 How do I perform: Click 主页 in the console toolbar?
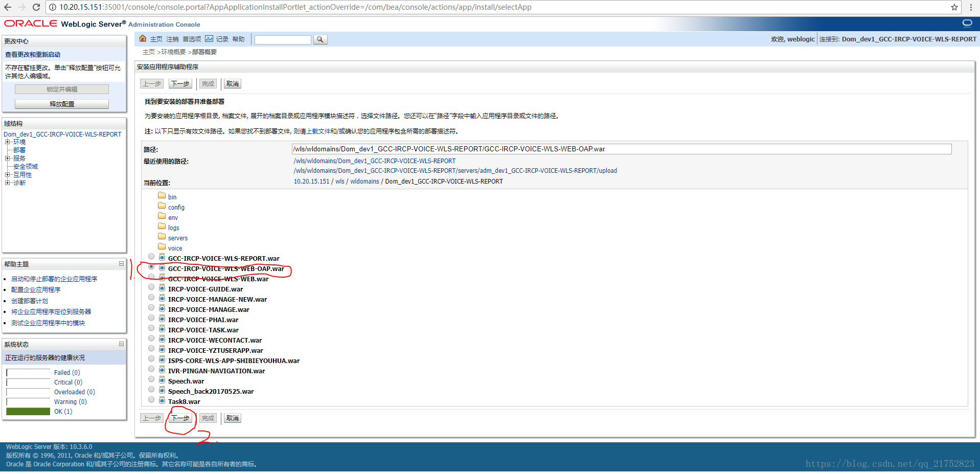pyautogui.click(x=156, y=39)
